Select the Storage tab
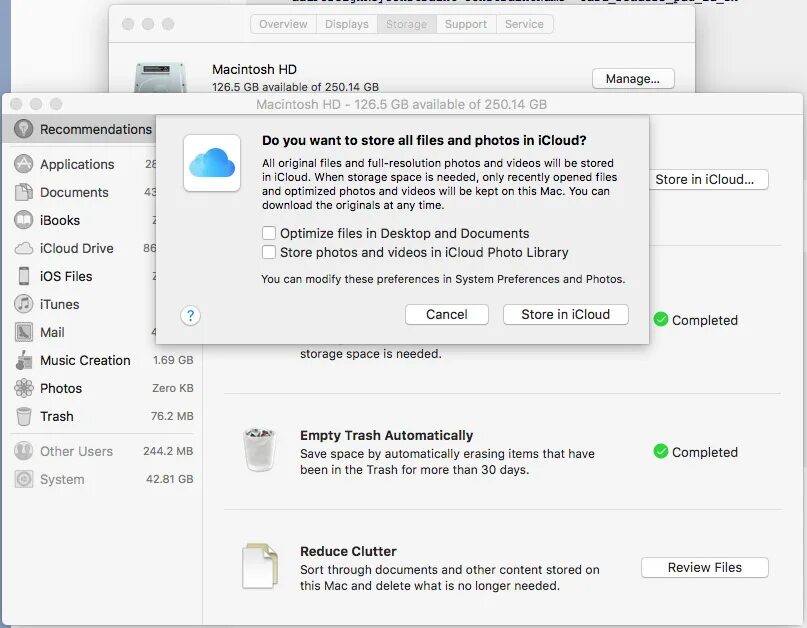The image size is (807, 628). [406, 24]
